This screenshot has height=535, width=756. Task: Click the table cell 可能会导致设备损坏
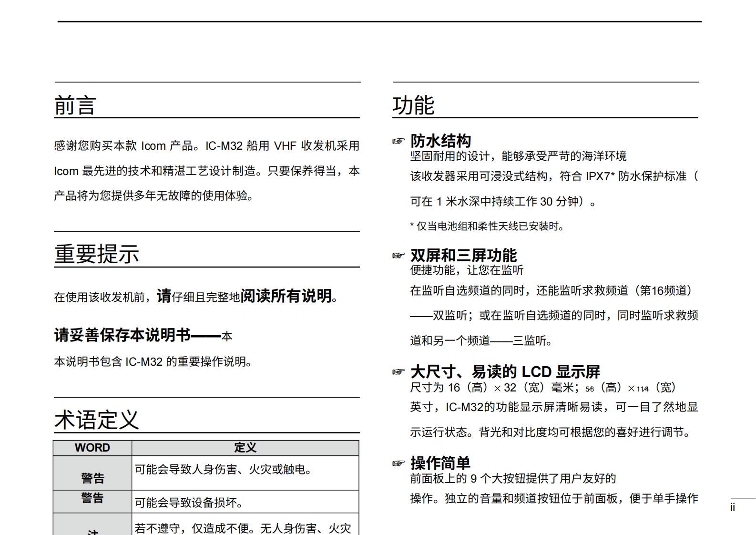click(189, 503)
